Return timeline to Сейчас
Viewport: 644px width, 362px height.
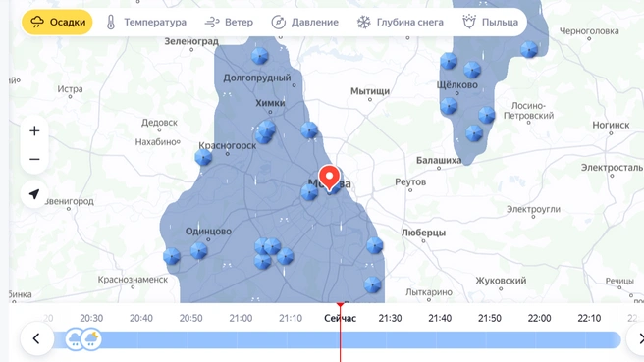coord(340,318)
